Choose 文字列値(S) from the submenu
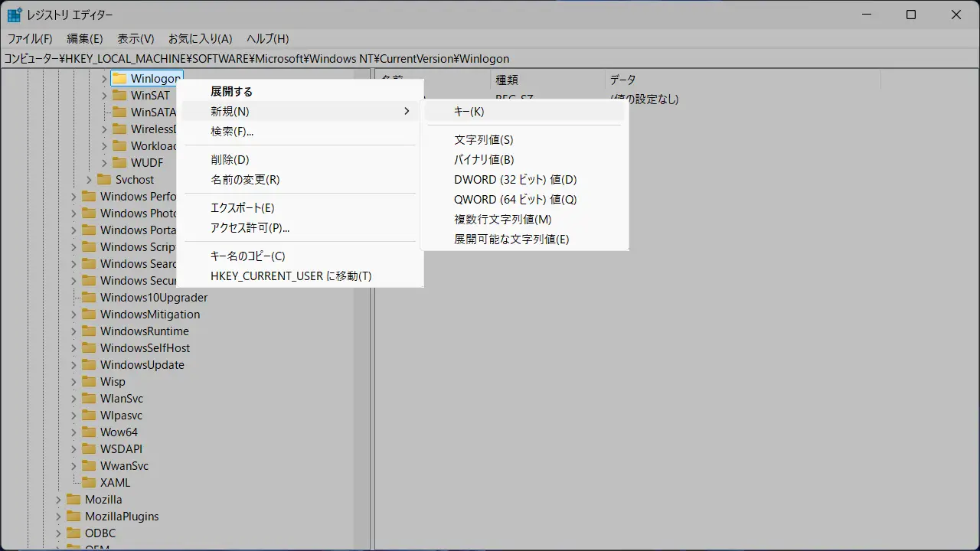 pos(483,140)
